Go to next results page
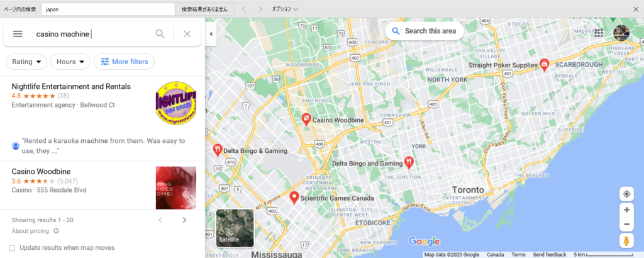The image size is (644, 258). click(x=184, y=220)
